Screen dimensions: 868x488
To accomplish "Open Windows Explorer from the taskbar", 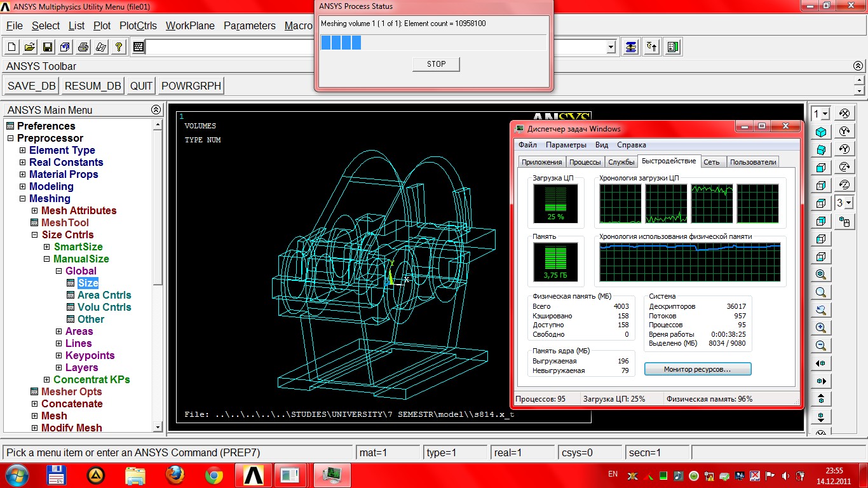I will [x=135, y=475].
